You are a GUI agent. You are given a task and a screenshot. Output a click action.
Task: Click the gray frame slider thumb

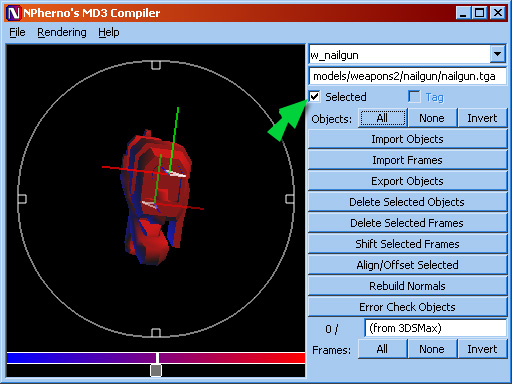[156, 370]
